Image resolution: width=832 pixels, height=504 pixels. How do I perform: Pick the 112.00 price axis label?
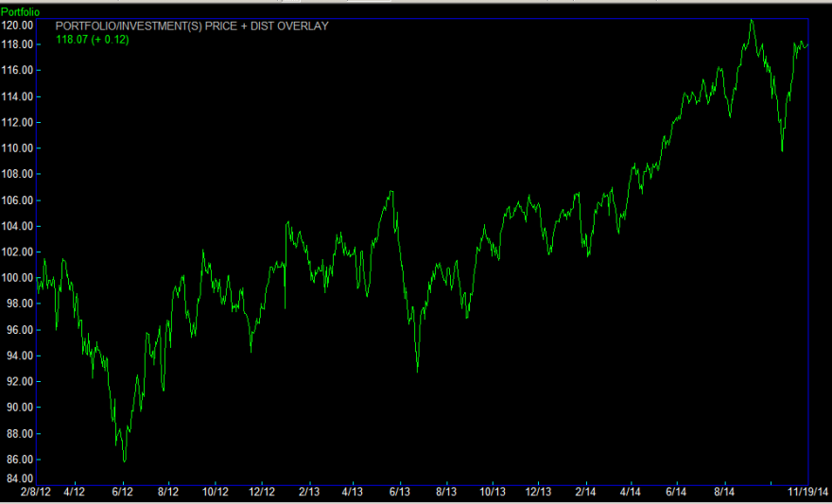(x=17, y=123)
